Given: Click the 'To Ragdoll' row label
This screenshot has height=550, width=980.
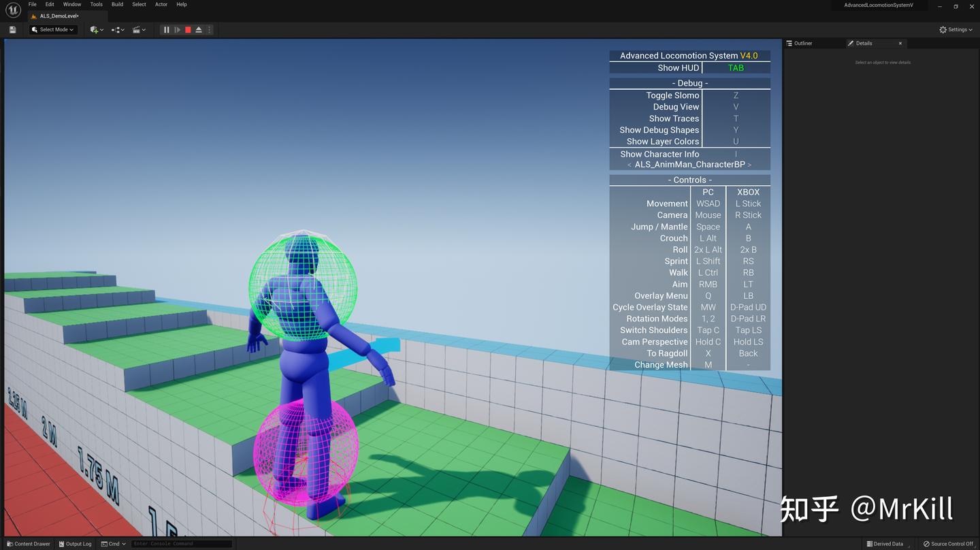Looking at the screenshot, I should point(667,353).
